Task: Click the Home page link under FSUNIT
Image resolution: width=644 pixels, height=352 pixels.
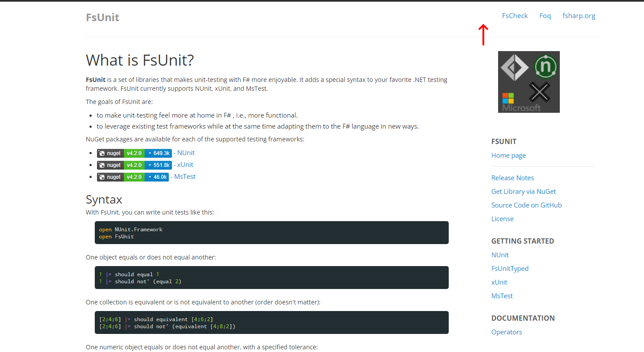Action: tap(508, 155)
